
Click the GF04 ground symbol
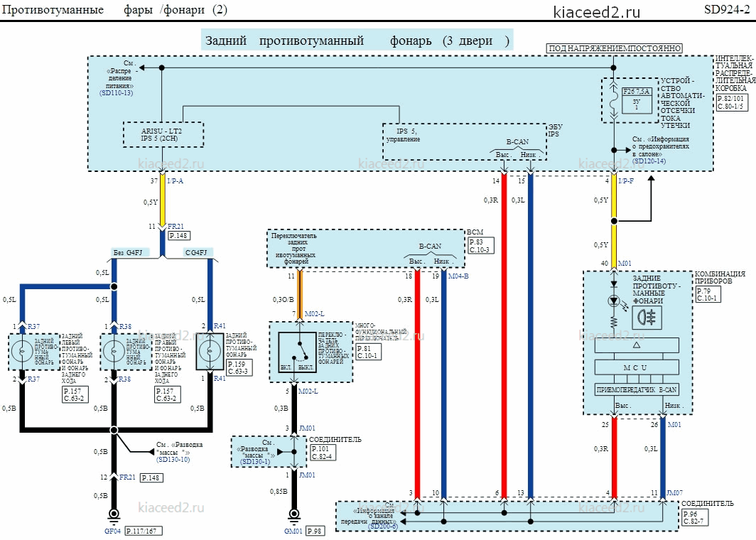click(x=114, y=516)
